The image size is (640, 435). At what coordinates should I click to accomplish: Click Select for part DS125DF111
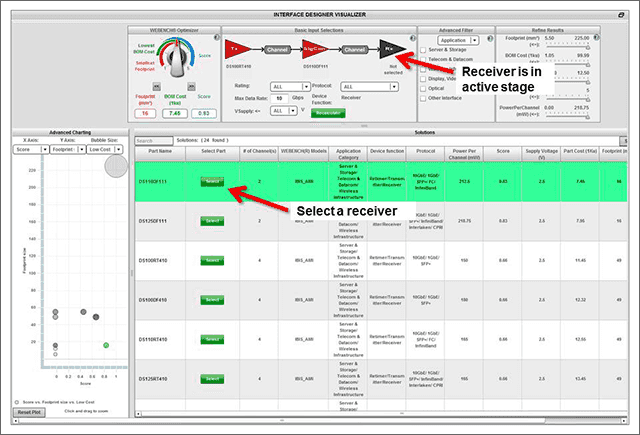tap(212, 219)
